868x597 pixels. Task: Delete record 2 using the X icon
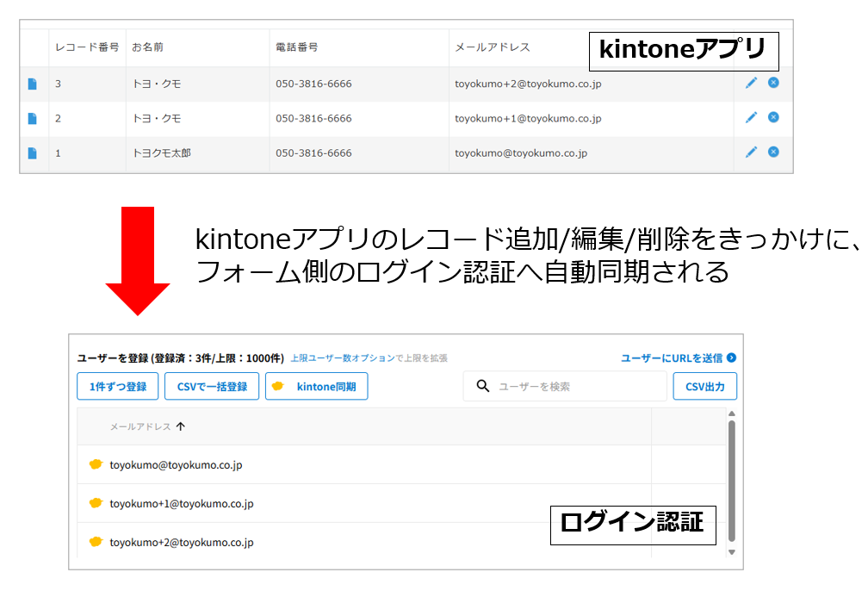pyautogui.click(x=773, y=117)
